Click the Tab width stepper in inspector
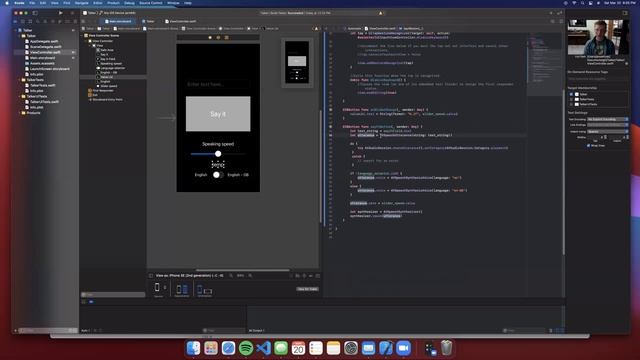 605,137
